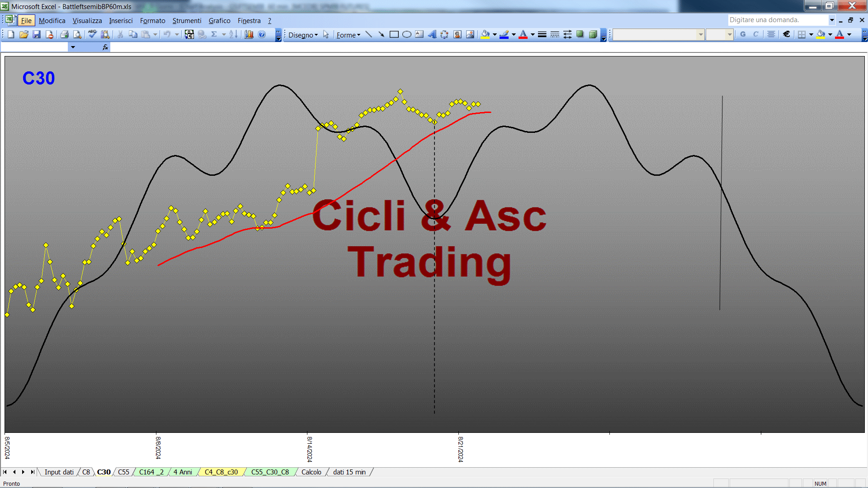Open the Strumenti menu
Image resolution: width=868 pixels, height=488 pixels.
tap(187, 20)
